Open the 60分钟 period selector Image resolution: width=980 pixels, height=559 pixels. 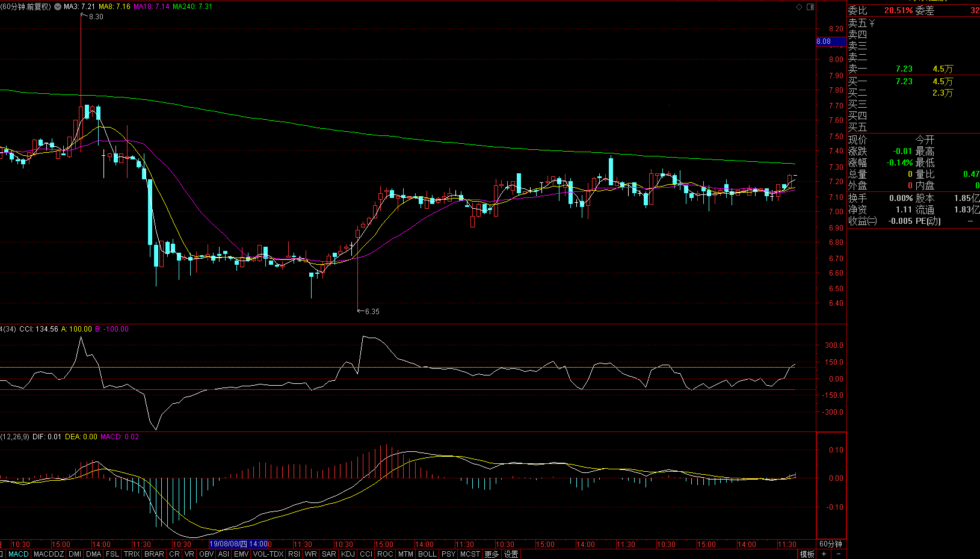point(831,544)
